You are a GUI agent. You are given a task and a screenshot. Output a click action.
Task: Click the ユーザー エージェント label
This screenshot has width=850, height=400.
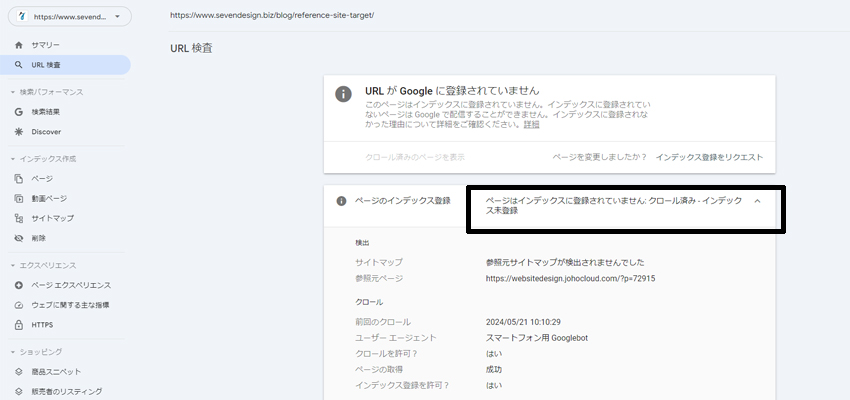coord(396,338)
